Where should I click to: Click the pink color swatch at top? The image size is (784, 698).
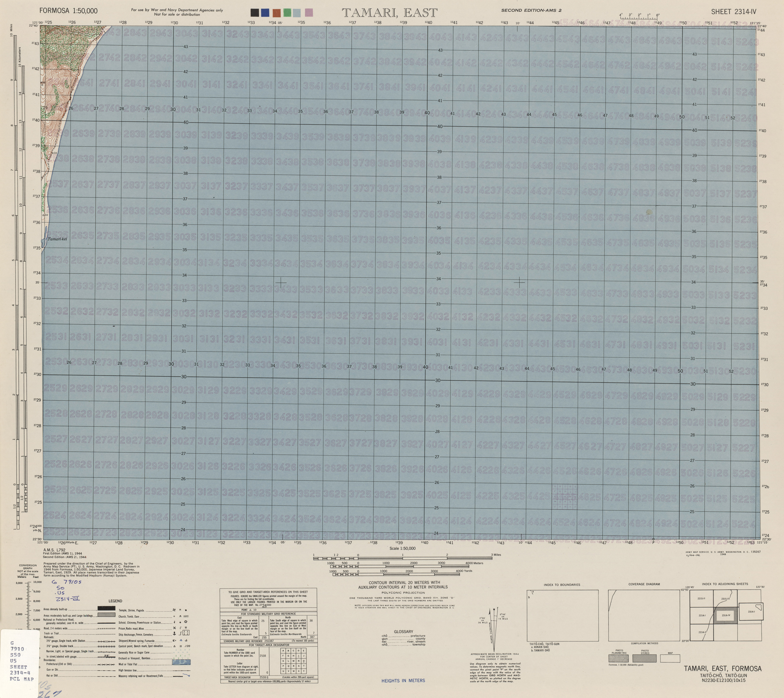click(x=308, y=13)
